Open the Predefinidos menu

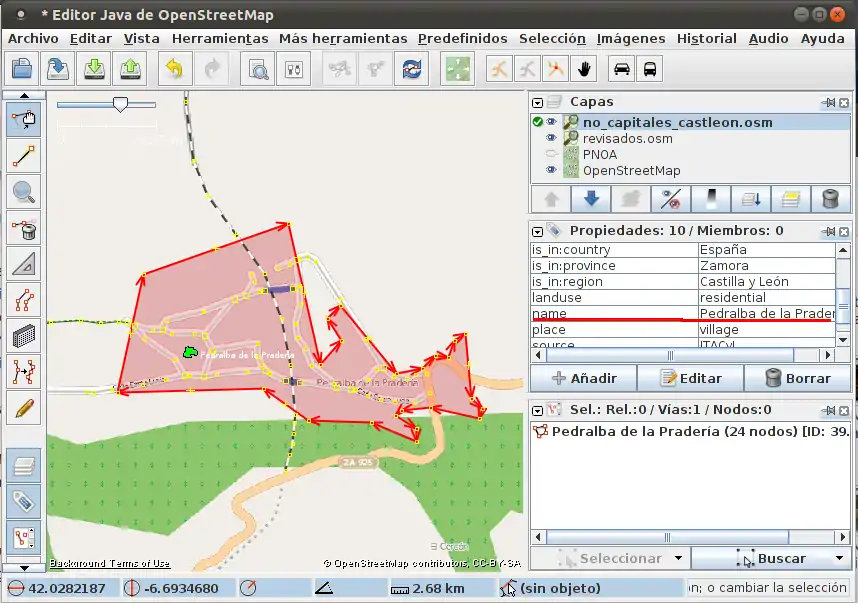[463, 38]
